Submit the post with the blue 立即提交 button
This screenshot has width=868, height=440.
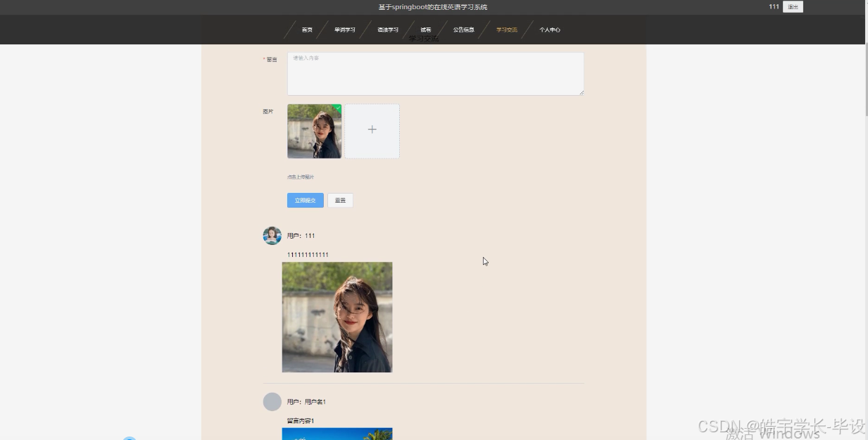pyautogui.click(x=306, y=201)
